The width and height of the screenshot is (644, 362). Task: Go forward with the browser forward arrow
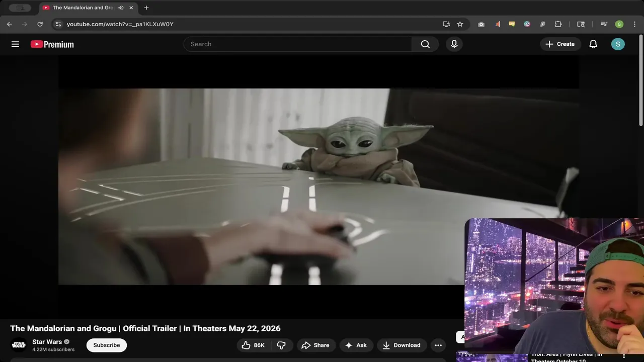click(24, 24)
